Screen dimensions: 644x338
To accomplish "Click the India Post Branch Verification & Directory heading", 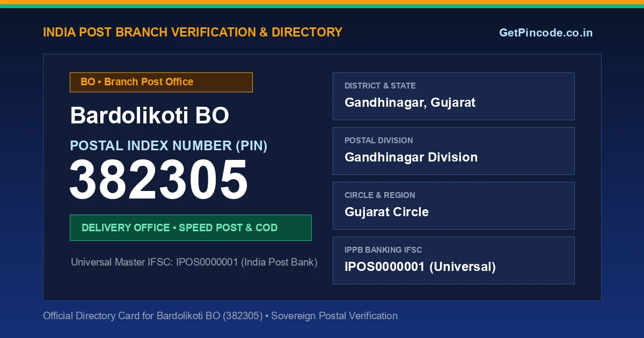I will pyautogui.click(x=193, y=32).
